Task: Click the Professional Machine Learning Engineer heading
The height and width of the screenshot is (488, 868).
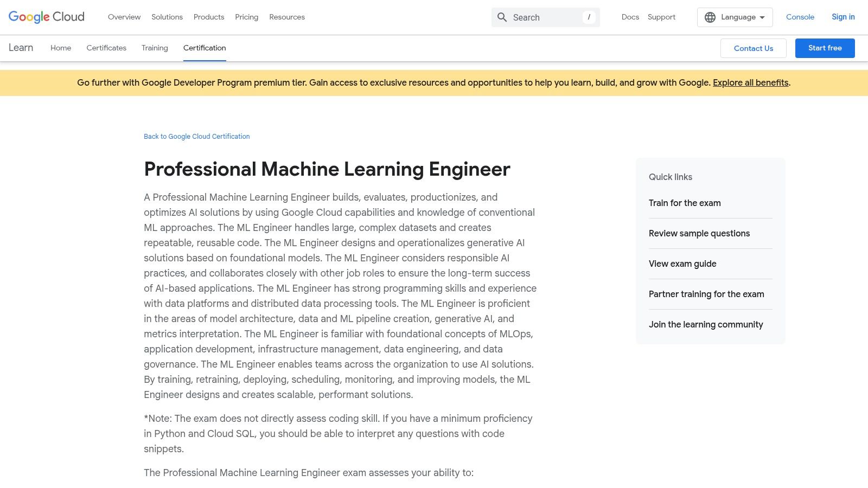Action: (x=327, y=169)
